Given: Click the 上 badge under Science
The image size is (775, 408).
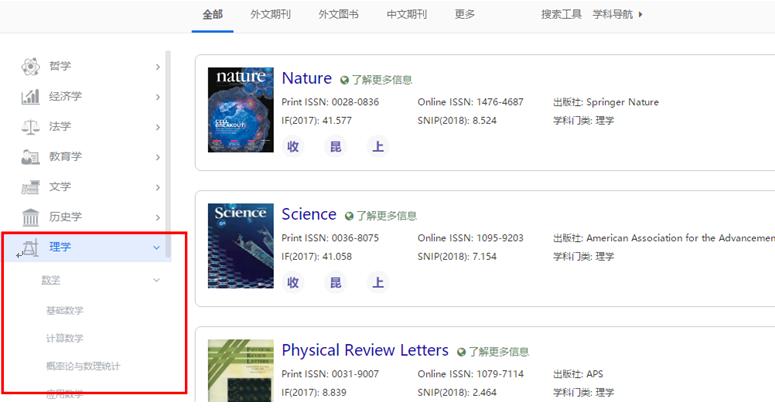Looking at the screenshot, I should [378, 282].
